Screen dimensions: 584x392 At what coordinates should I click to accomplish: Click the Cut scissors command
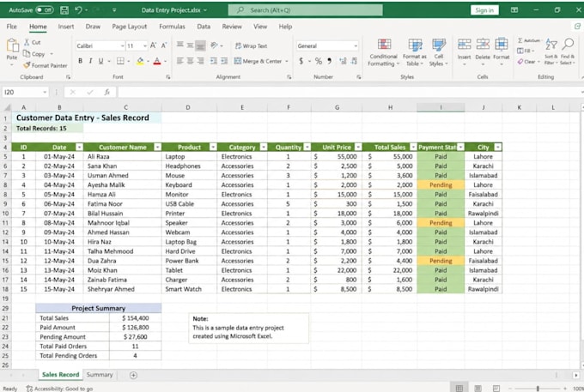click(x=32, y=42)
